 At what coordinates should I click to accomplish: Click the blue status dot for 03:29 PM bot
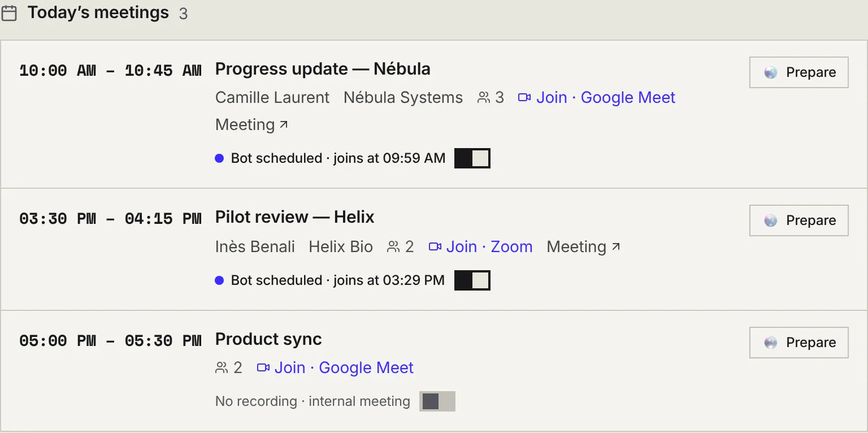219,280
